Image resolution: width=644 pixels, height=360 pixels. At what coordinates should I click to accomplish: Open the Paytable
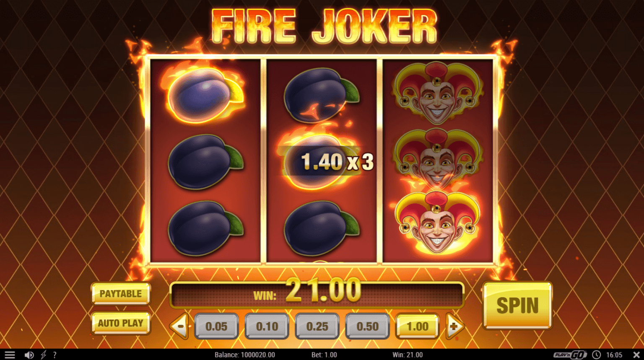tap(121, 293)
